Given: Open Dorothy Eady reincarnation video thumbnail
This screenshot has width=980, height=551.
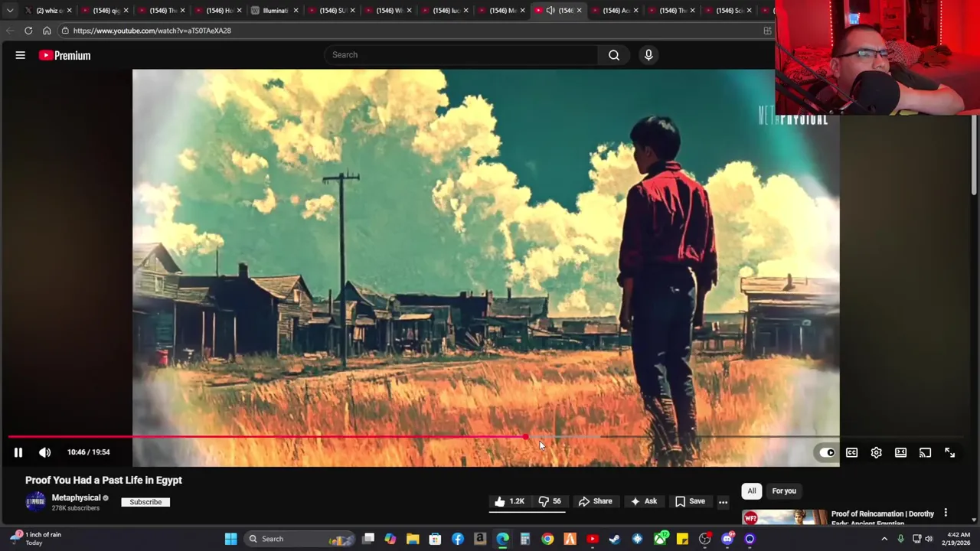Looking at the screenshot, I should coord(784,517).
